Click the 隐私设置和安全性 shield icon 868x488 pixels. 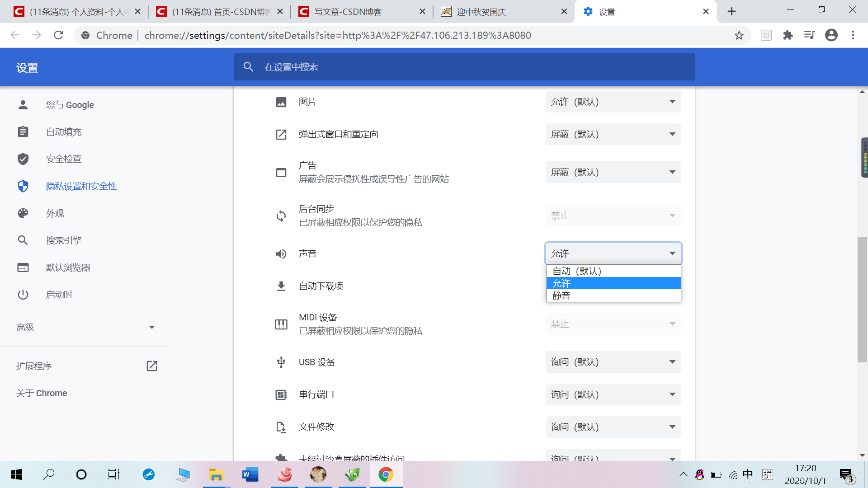tap(23, 186)
